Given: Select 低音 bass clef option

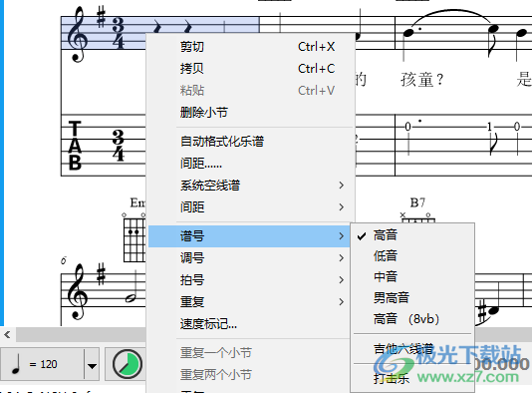Looking at the screenshot, I should (412, 255).
